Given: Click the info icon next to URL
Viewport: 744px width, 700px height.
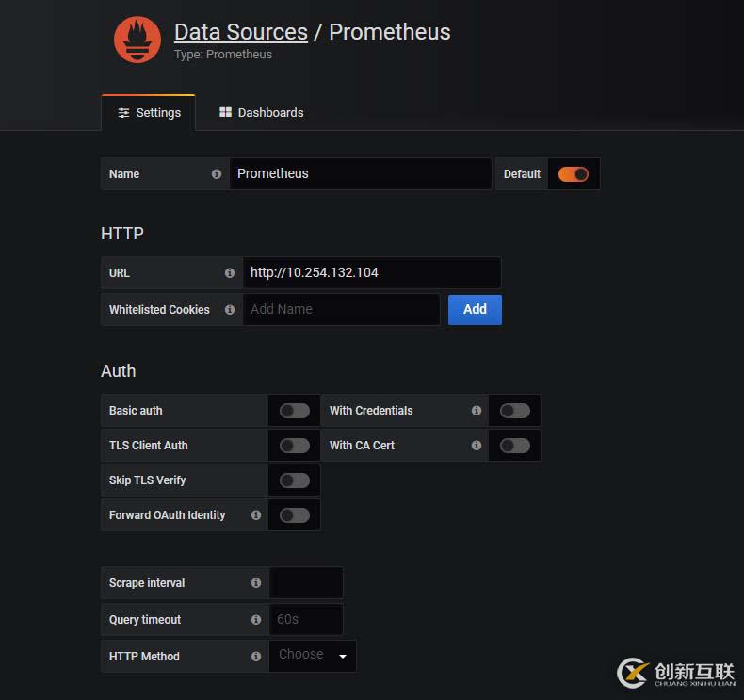Looking at the screenshot, I should (x=230, y=273).
